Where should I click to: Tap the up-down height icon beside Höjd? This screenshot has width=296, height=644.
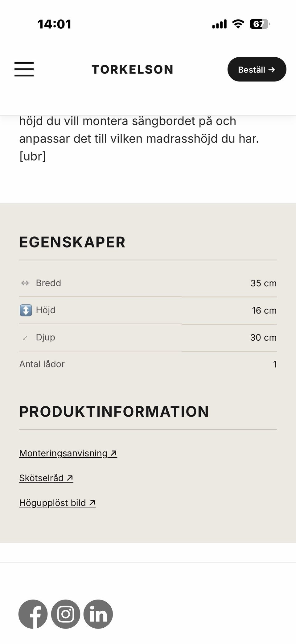tap(26, 310)
